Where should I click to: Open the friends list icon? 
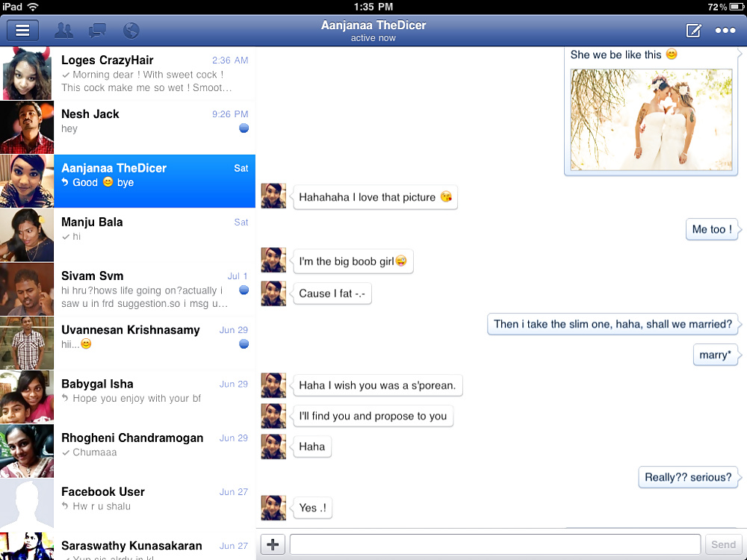point(64,31)
